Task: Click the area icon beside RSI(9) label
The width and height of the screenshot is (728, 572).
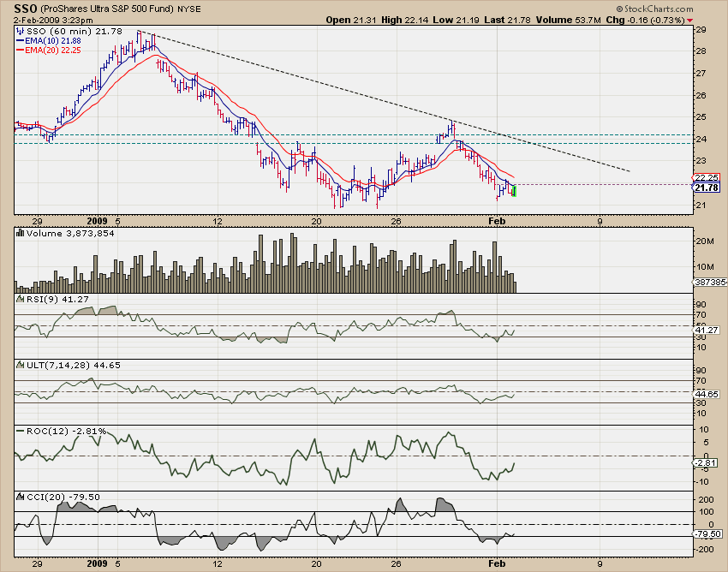Action: tap(20, 300)
